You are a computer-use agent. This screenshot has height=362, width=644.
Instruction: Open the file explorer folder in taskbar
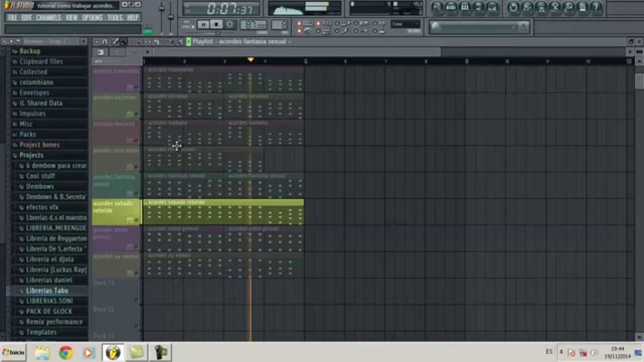pyautogui.click(x=42, y=353)
